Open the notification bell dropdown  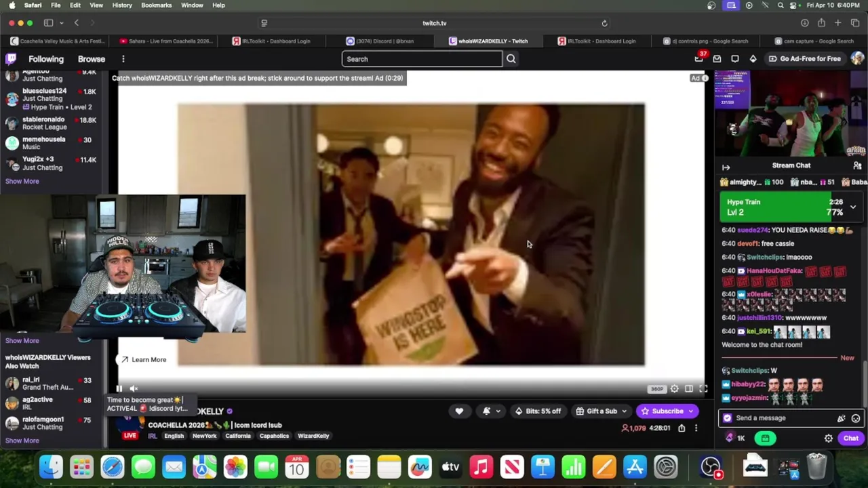click(x=492, y=411)
